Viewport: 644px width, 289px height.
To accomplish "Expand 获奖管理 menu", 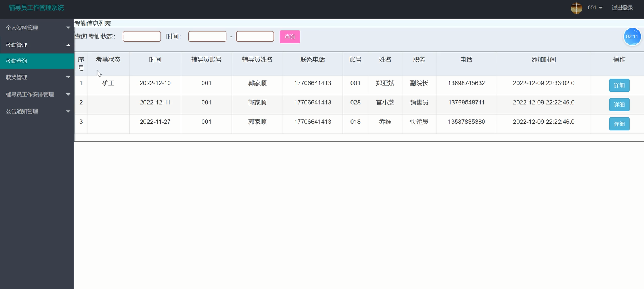I will click(x=37, y=77).
